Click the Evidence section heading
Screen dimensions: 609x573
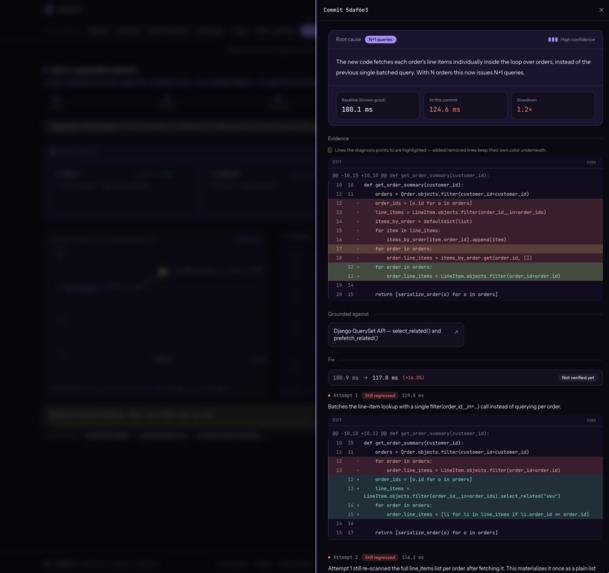coord(338,139)
